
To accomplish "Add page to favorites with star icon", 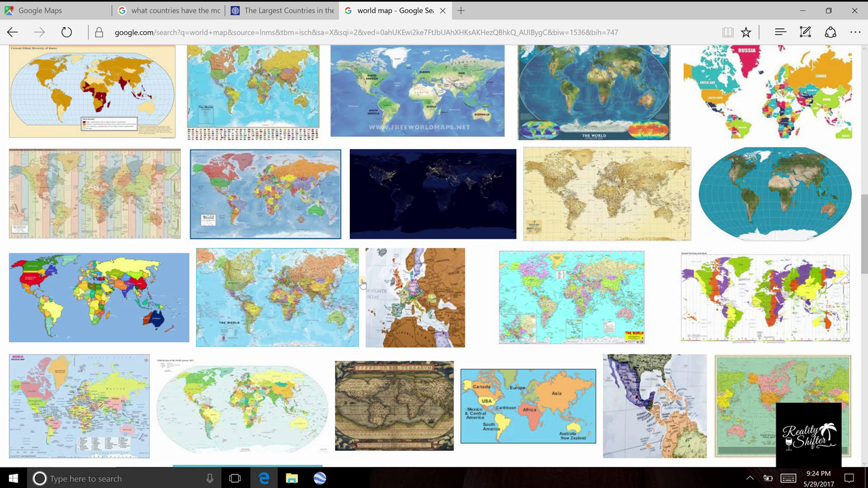I will point(746,32).
